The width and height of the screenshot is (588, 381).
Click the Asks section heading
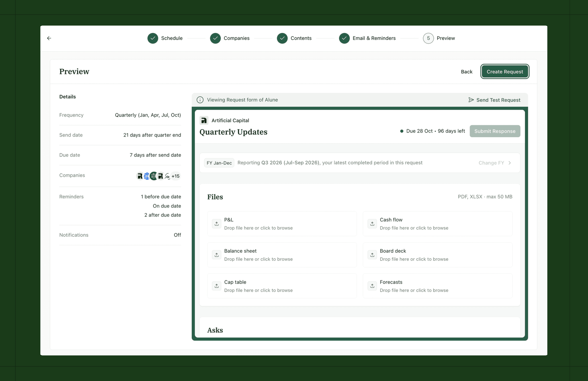coord(215,330)
